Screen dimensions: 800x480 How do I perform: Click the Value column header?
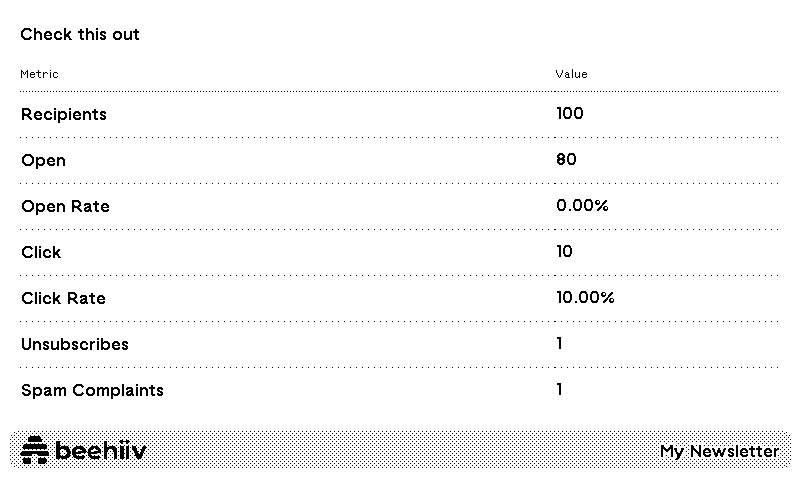click(x=572, y=74)
